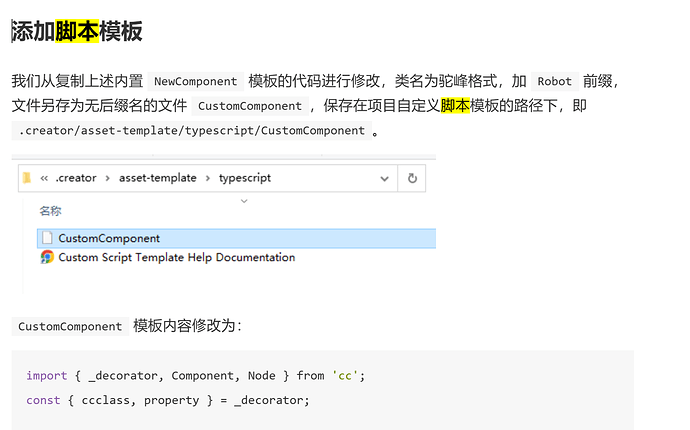Image resolution: width=690 pixels, height=430 pixels.
Task: Navigate to the .creator breadcrumb folder
Action: pyautogui.click(x=77, y=178)
